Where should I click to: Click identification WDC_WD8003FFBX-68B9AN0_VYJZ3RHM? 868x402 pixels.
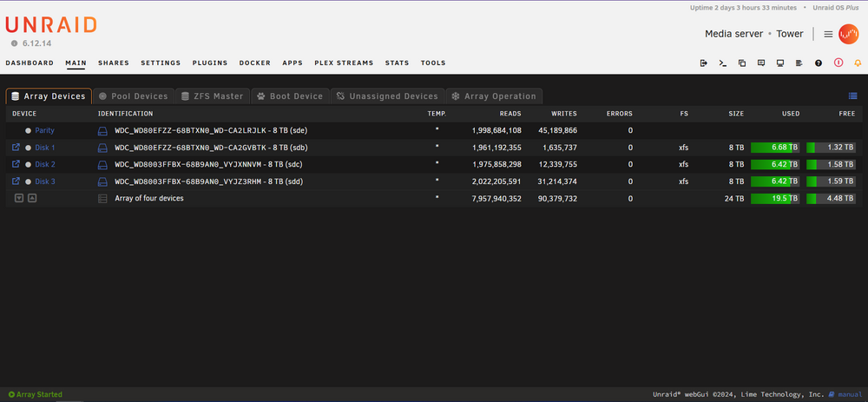click(188, 181)
